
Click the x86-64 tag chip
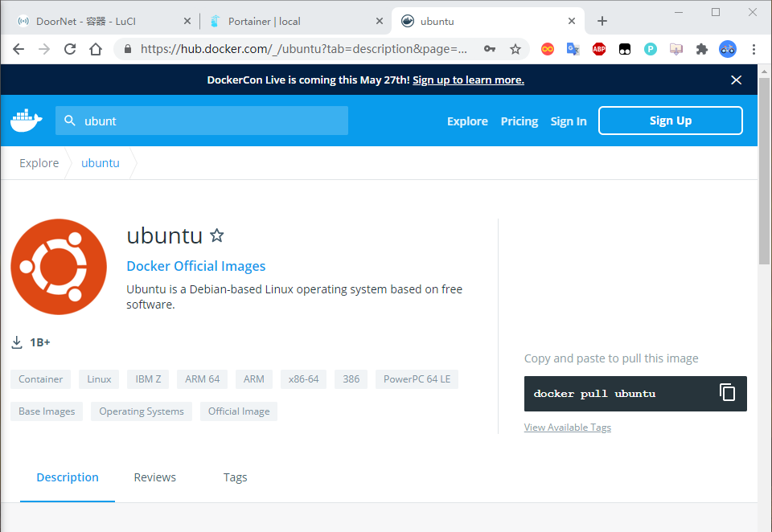303,379
